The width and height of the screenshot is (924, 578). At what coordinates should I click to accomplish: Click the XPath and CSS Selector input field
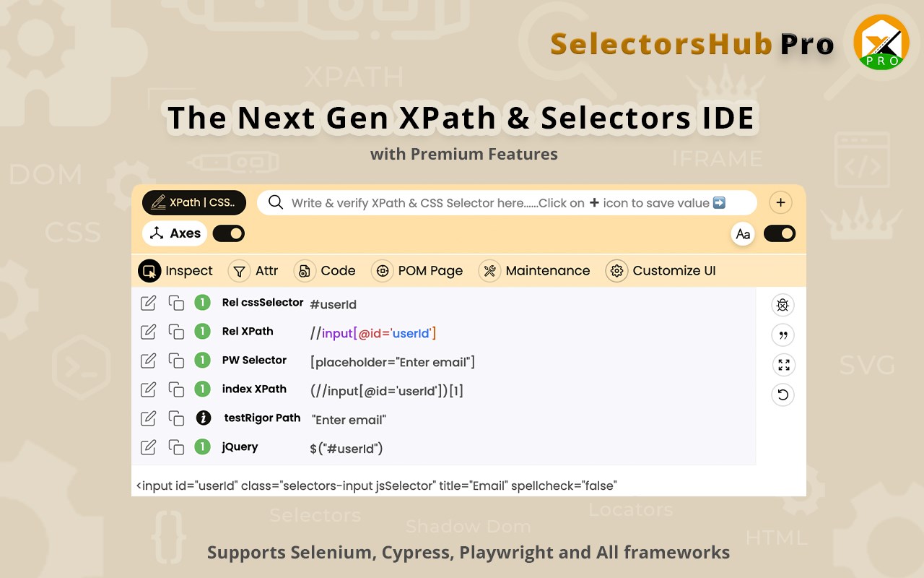tap(507, 203)
